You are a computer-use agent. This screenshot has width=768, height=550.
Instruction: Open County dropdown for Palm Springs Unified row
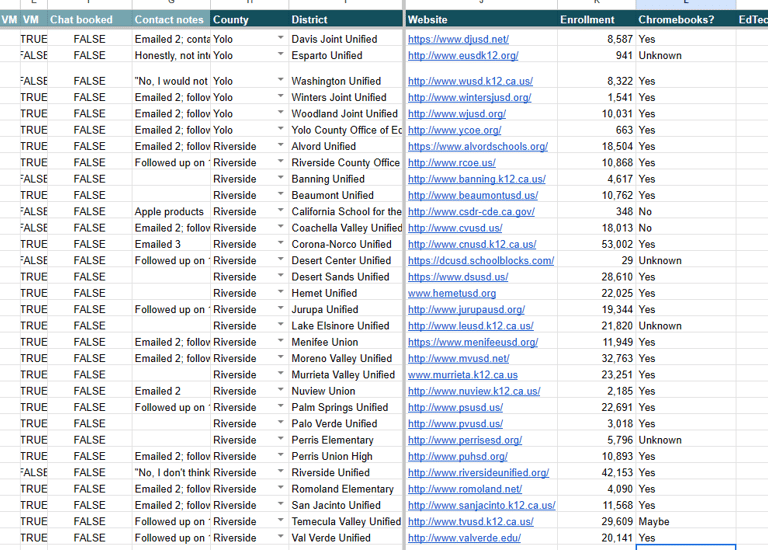281,406
